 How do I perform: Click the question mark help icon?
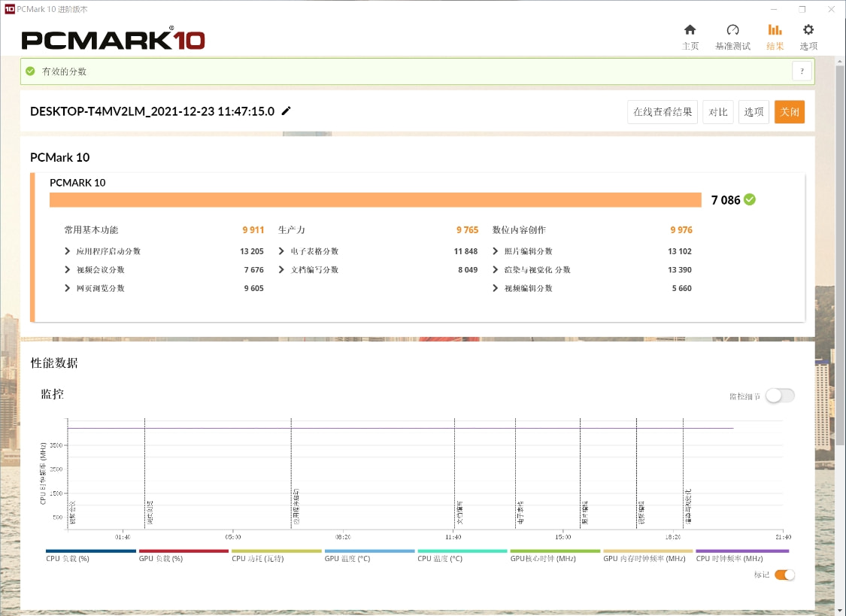[802, 71]
